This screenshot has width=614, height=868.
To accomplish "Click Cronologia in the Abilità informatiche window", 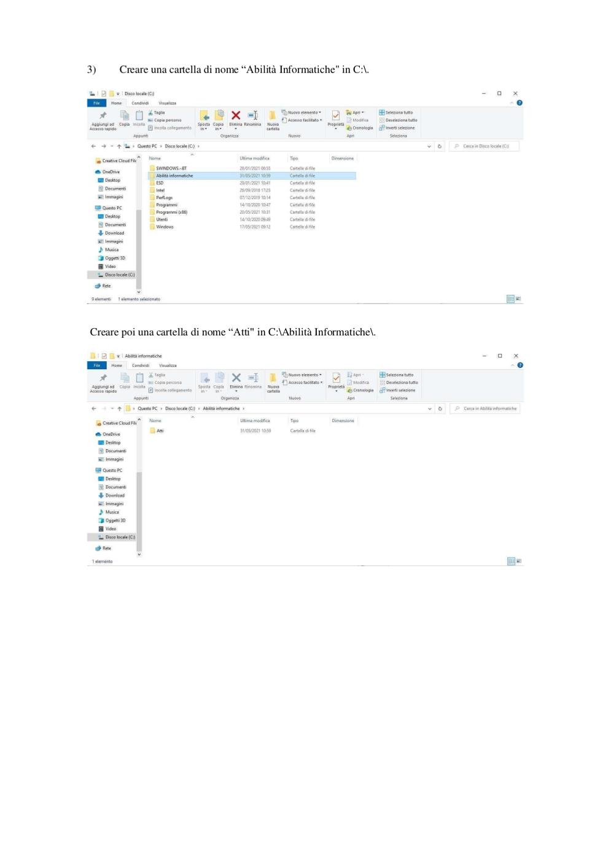I will pyautogui.click(x=360, y=390).
